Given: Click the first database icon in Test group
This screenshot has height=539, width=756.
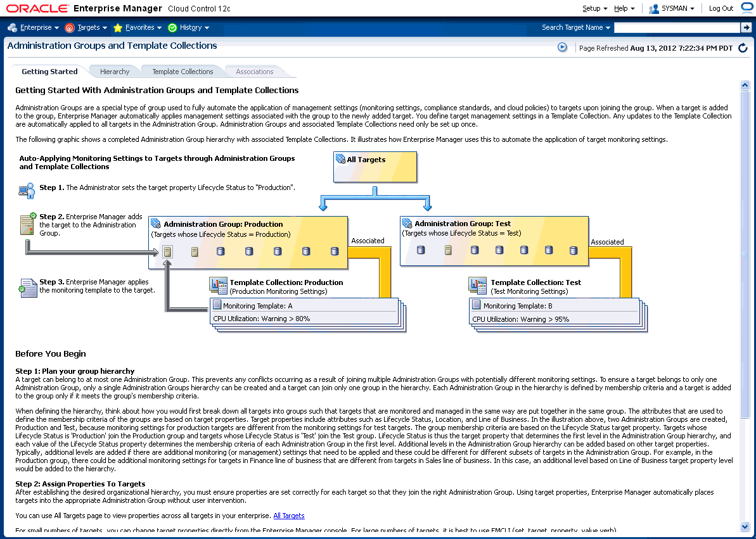Looking at the screenshot, I should coord(421,250).
